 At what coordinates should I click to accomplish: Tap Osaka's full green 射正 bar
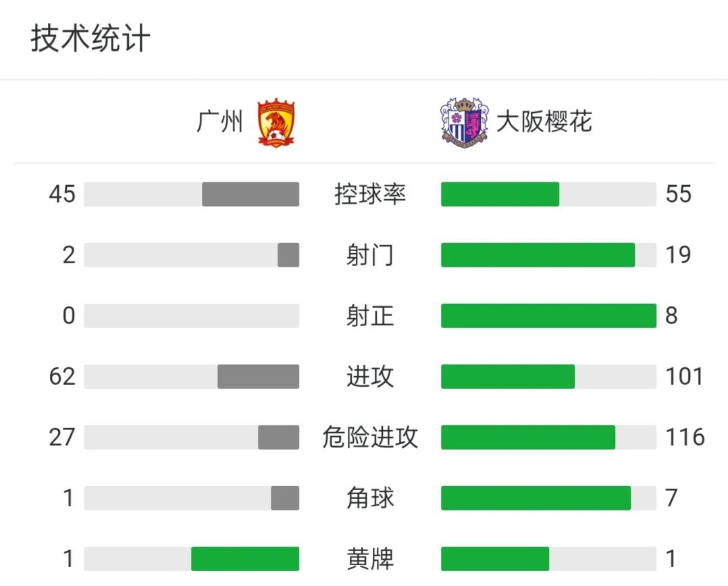548,316
